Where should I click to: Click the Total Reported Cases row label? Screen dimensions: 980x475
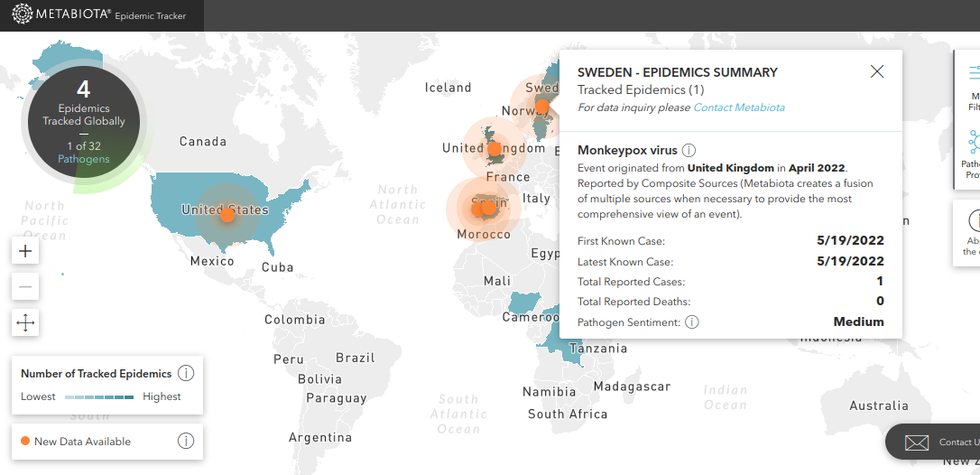tap(632, 282)
